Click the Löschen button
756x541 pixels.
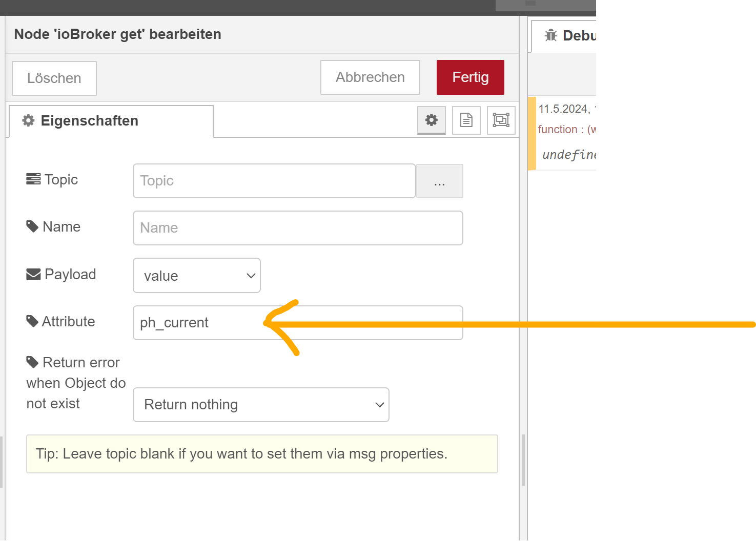click(54, 78)
